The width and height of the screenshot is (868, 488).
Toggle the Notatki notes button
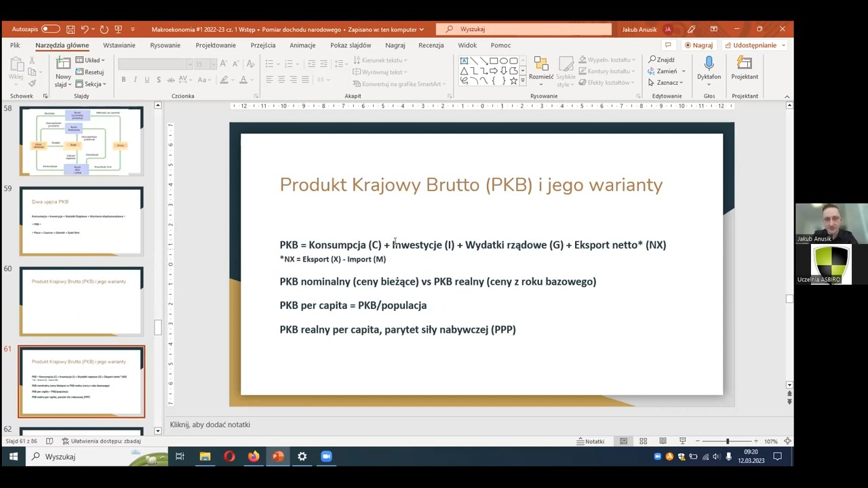pyautogui.click(x=591, y=441)
